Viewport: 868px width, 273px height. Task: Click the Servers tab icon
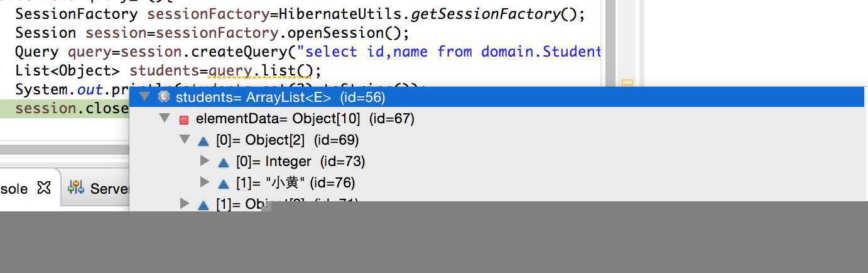[76, 187]
